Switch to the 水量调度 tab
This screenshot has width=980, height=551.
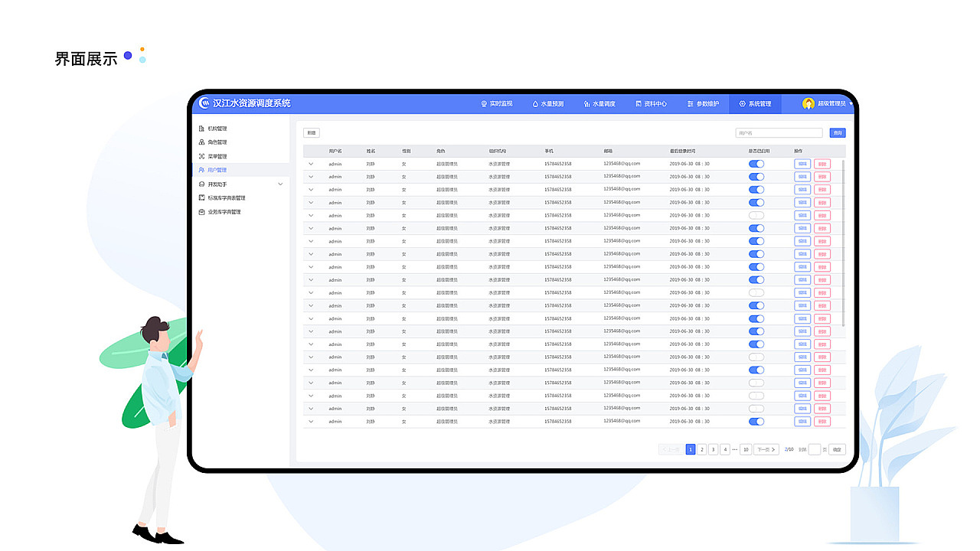(x=599, y=103)
